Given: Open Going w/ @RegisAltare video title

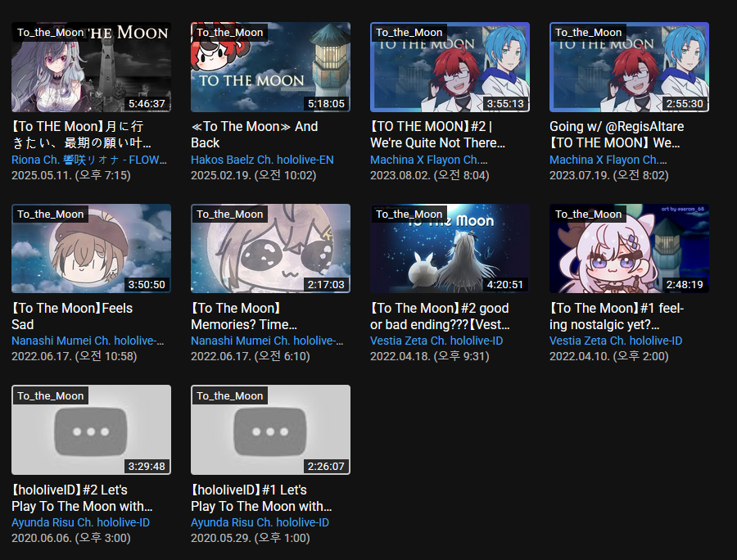Looking at the screenshot, I should (x=617, y=134).
